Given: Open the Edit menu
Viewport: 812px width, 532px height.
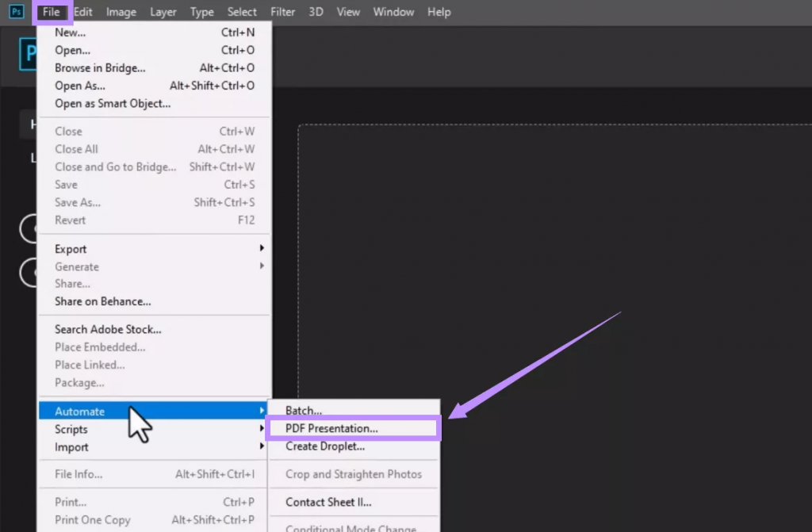Looking at the screenshot, I should 82,12.
